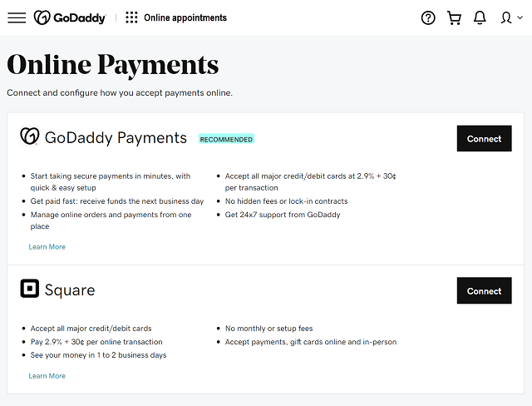This screenshot has width=532, height=406.
Task: Learn More about GoDaddy Payments
Action: (x=47, y=247)
